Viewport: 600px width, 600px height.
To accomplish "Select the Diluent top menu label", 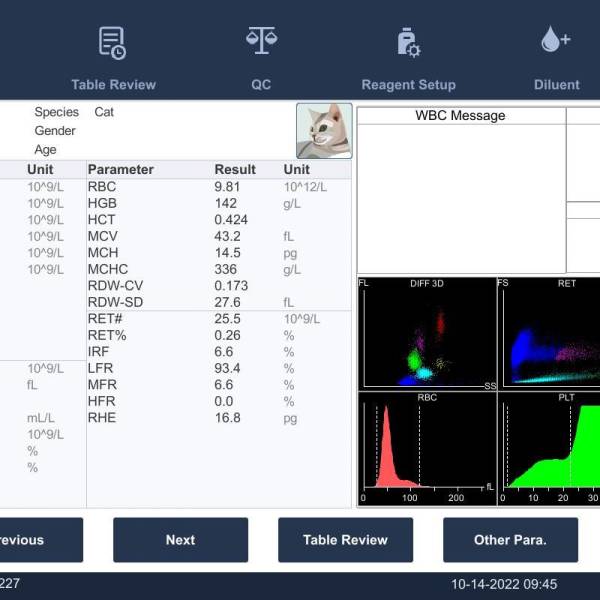I will pos(557,85).
